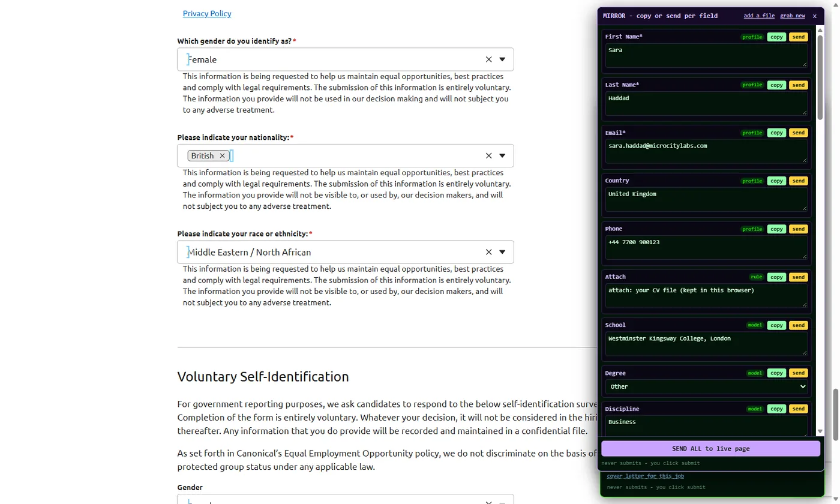Image resolution: width=840 pixels, height=504 pixels.
Task: Click into the Email text box
Action: [x=706, y=151]
